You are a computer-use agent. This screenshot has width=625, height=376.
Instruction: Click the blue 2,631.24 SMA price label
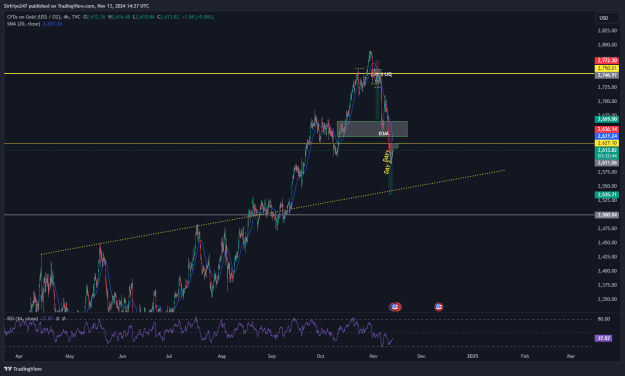607,136
